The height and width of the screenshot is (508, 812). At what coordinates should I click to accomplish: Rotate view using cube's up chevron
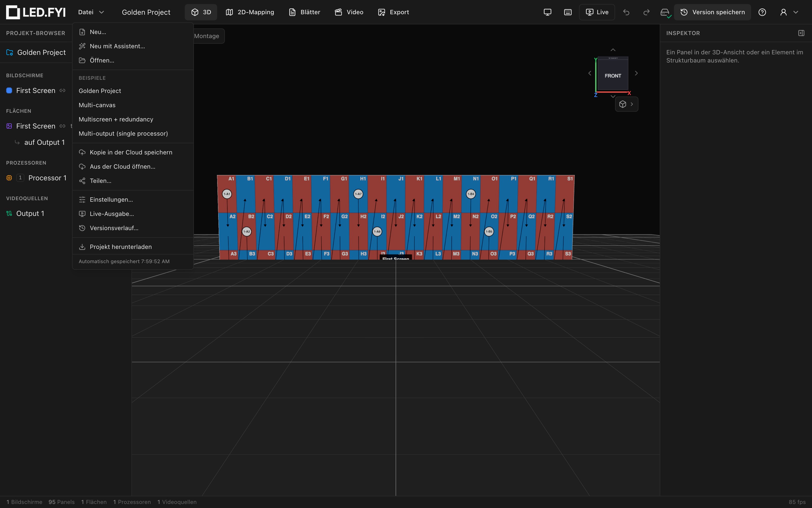pos(613,50)
